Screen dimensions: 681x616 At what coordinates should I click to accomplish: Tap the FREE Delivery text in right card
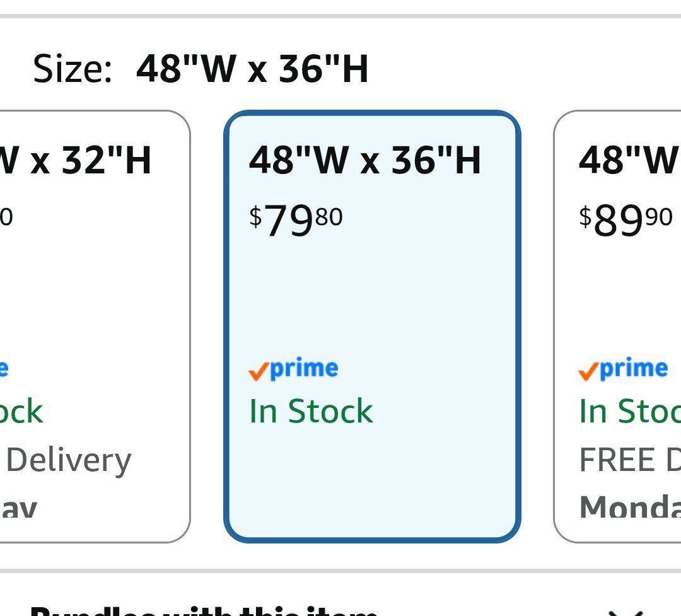630,460
